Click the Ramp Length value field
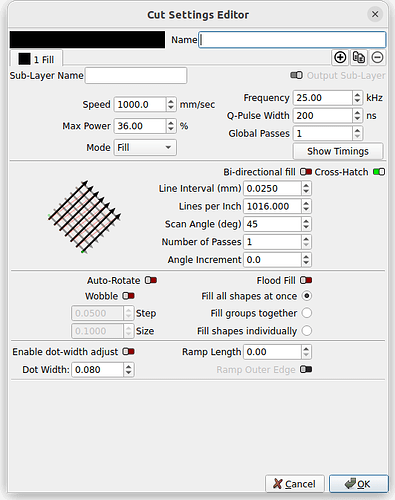 pos(272,352)
